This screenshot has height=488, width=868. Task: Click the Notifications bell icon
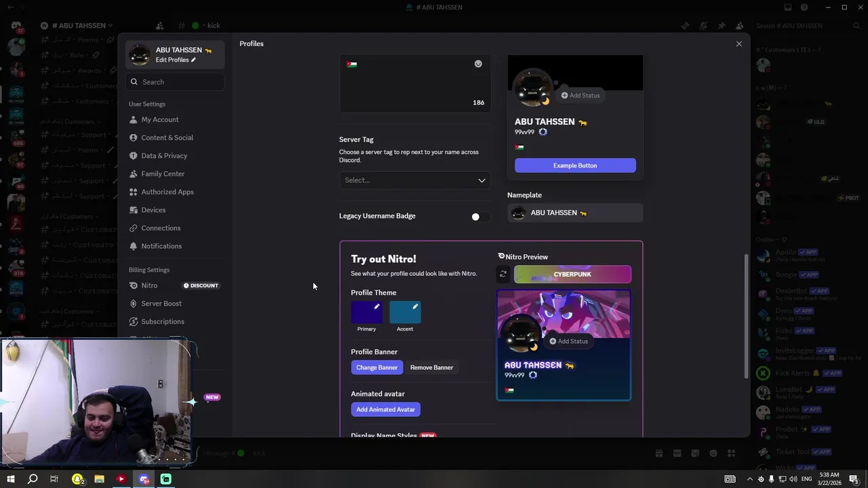pyautogui.click(x=134, y=246)
